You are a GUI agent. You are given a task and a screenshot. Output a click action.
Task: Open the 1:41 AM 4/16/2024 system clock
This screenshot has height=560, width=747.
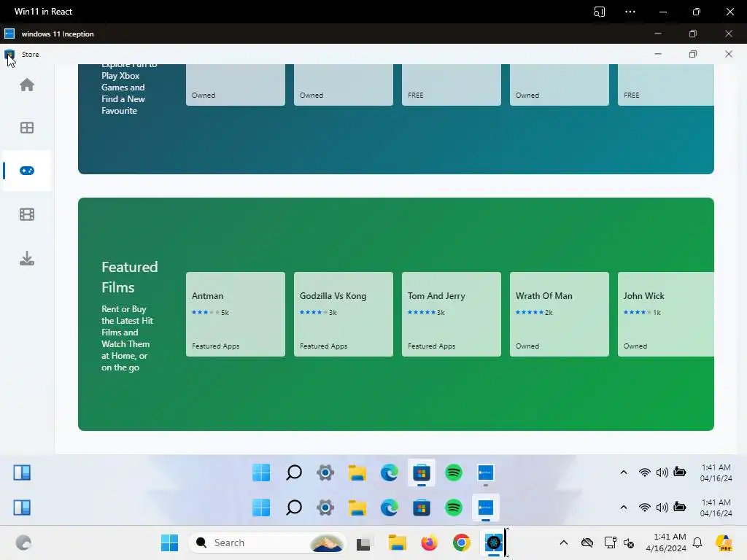pyautogui.click(x=666, y=542)
